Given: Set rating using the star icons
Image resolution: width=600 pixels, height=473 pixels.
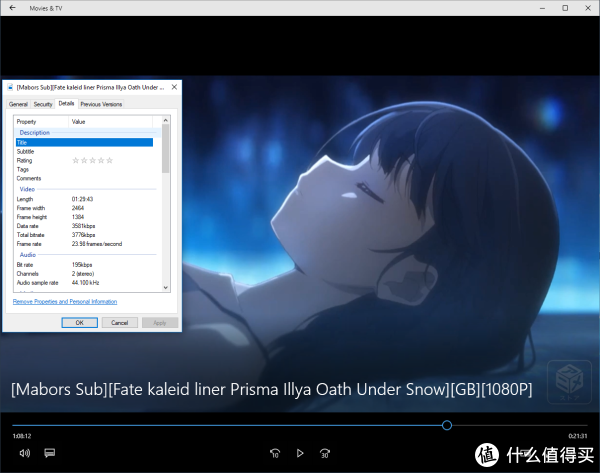Looking at the screenshot, I should coord(93,160).
